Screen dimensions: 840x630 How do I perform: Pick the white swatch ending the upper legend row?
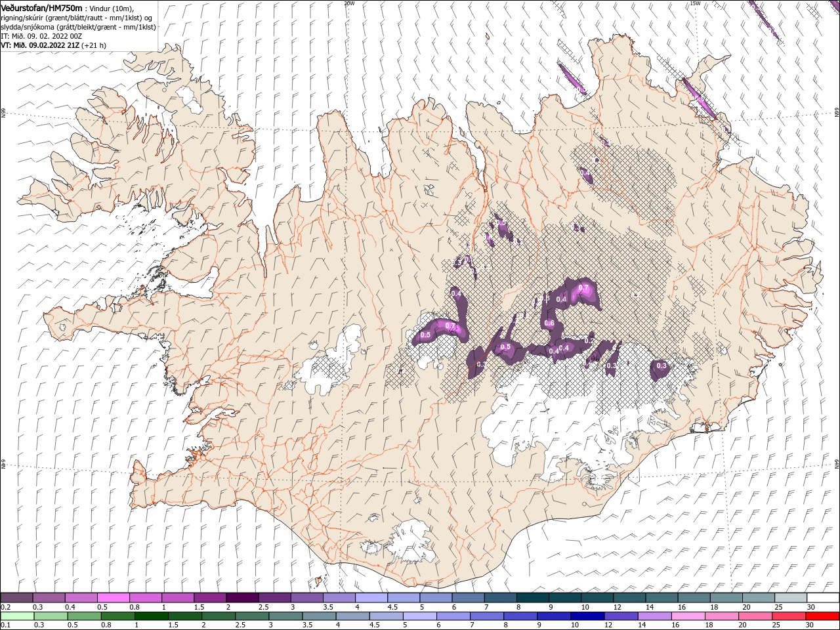click(822, 598)
